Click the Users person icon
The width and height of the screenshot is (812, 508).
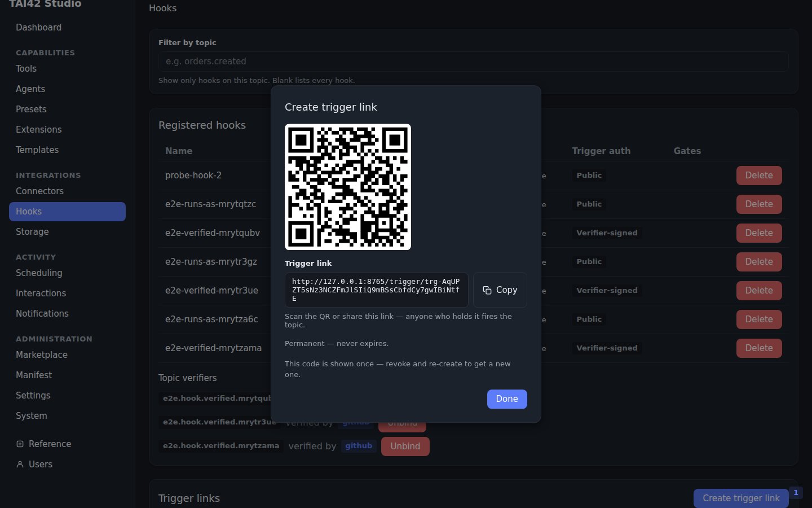point(20,465)
